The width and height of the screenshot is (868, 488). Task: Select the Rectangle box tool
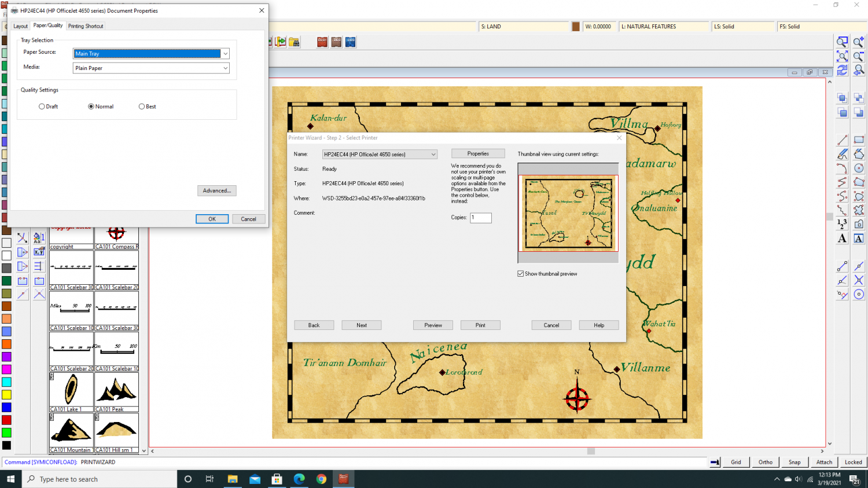point(859,140)
